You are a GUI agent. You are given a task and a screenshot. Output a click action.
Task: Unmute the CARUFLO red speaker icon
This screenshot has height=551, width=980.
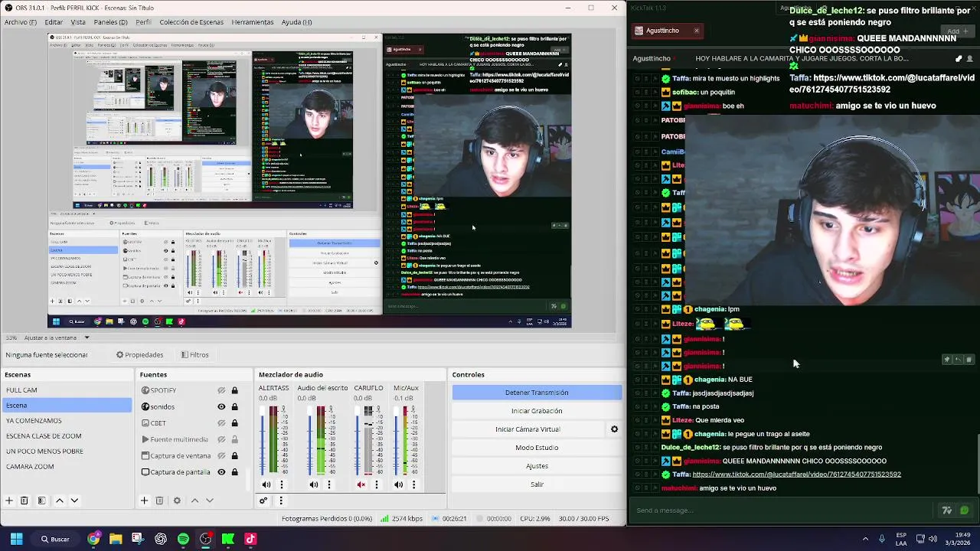point(361,484)
